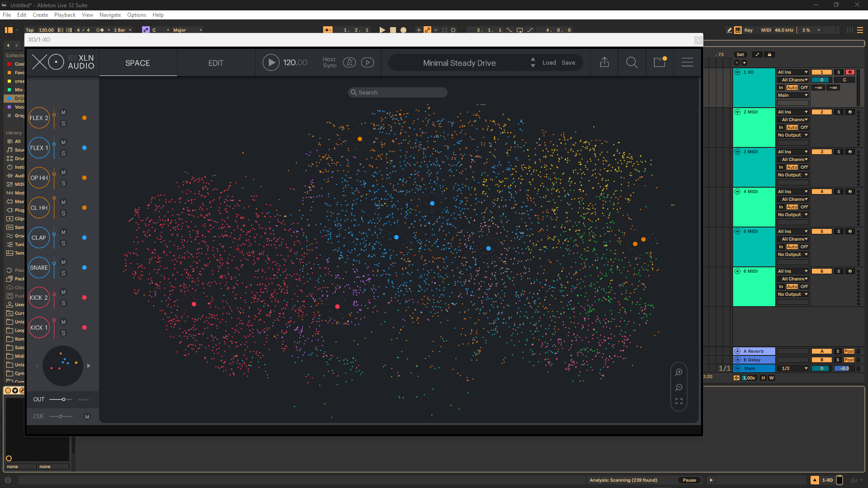Click Ableton Record button
The width and height of the screenshot is (868, 488).
coord(404,30)
